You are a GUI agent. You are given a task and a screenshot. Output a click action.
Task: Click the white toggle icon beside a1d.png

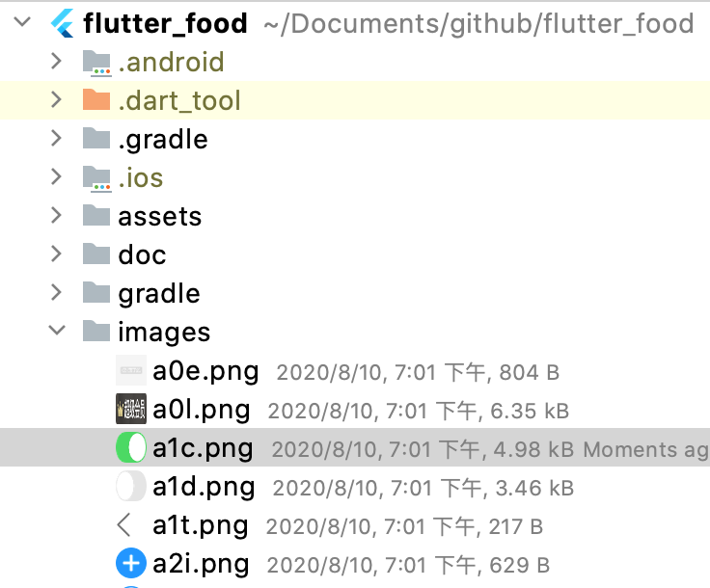131,487
